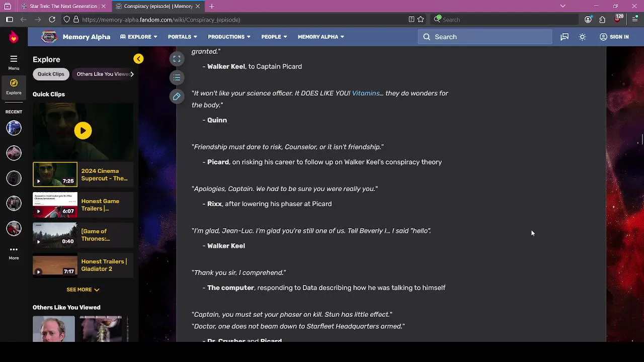Select the Quick Clips pill tab
This screenshot has height=362, width=644.
pyautogui.click(x=51, y=74)
